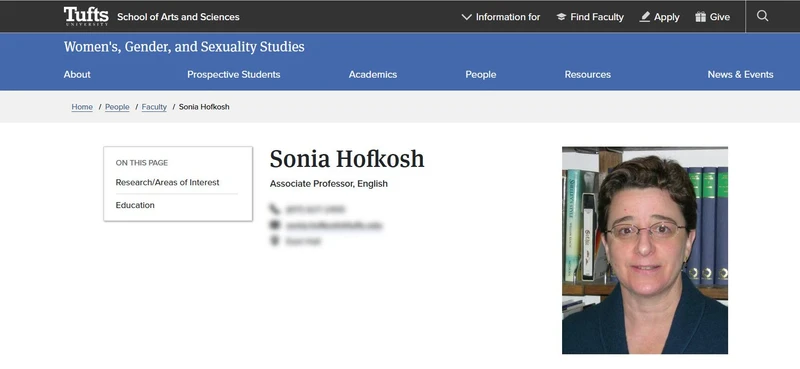Click School of Arts and Sciences text
This screenshot has width=800, height=369.
[178, 17]
